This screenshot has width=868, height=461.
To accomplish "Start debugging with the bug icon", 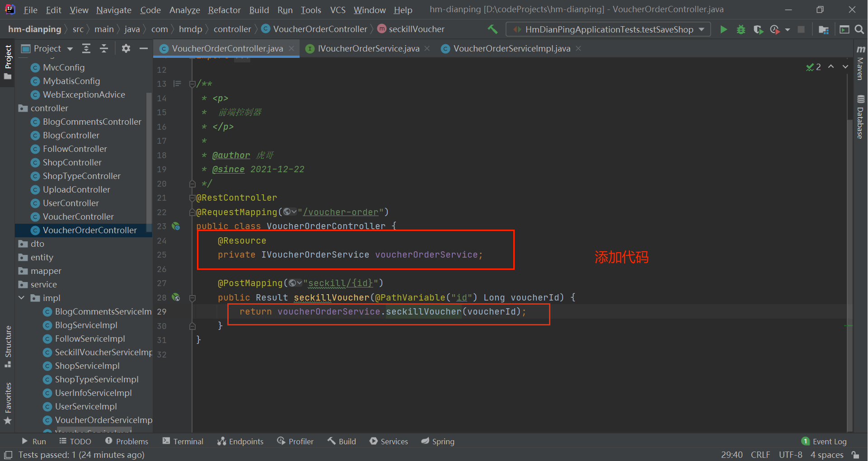I will pyautogui.click(x=741, y=29).
